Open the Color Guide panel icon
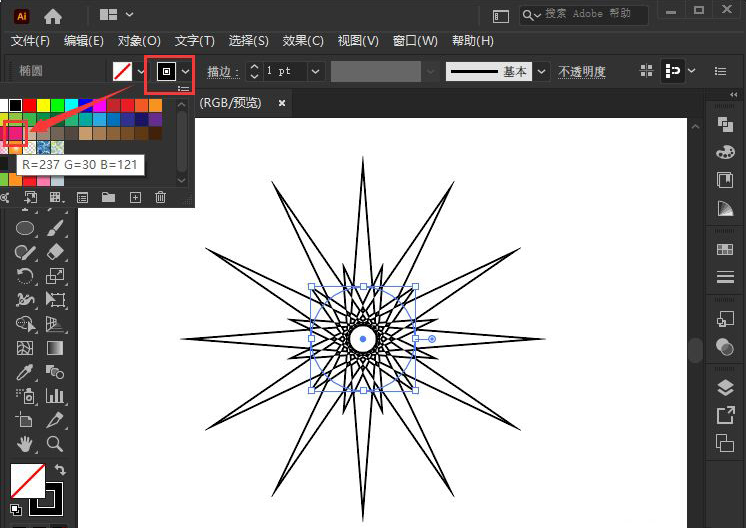 point(725,208)
